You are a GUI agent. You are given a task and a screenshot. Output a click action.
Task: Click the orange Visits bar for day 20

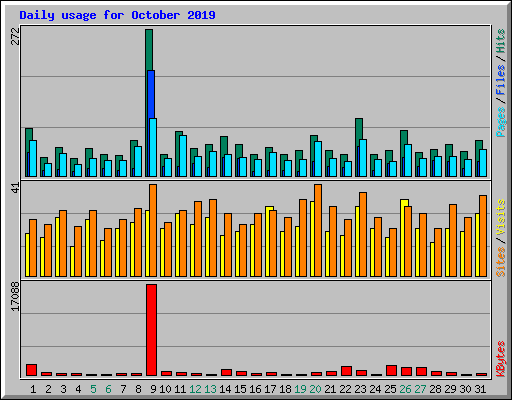(318, 230)
